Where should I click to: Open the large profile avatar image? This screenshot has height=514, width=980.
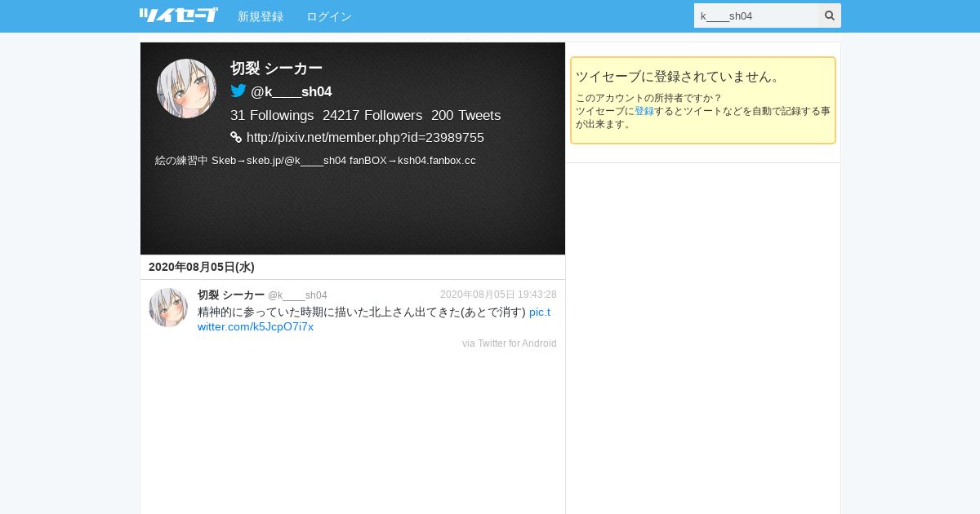click(186, 88)
